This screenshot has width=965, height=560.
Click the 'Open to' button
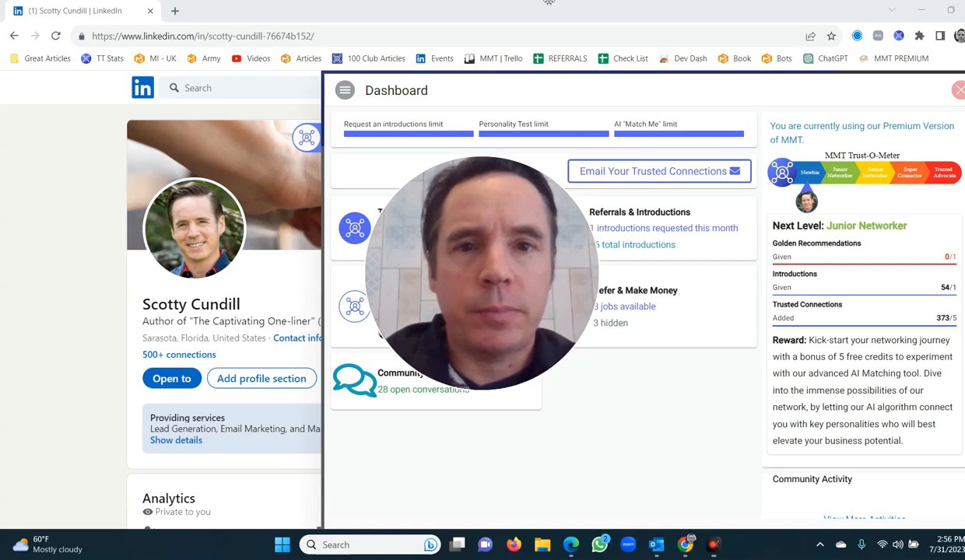point(172,379)
